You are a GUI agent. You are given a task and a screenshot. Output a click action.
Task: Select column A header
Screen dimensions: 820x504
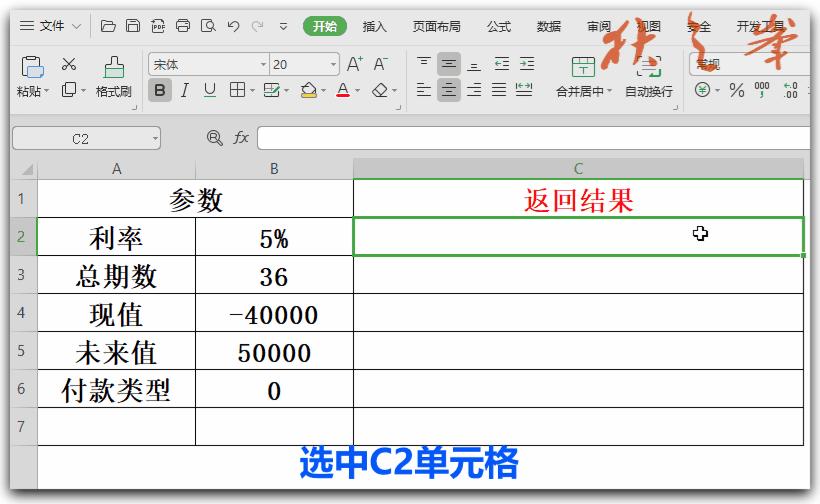[117, 168]
